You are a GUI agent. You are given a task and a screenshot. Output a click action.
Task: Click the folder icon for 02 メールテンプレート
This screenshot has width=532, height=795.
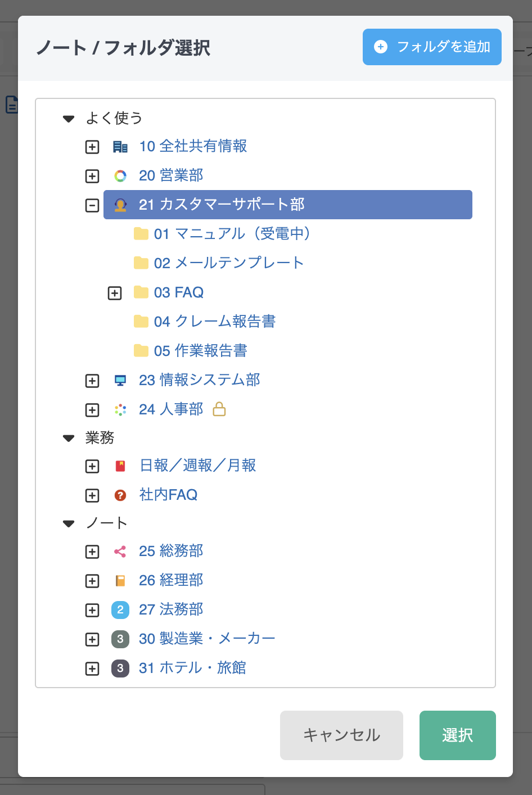(x=141, y=263)
